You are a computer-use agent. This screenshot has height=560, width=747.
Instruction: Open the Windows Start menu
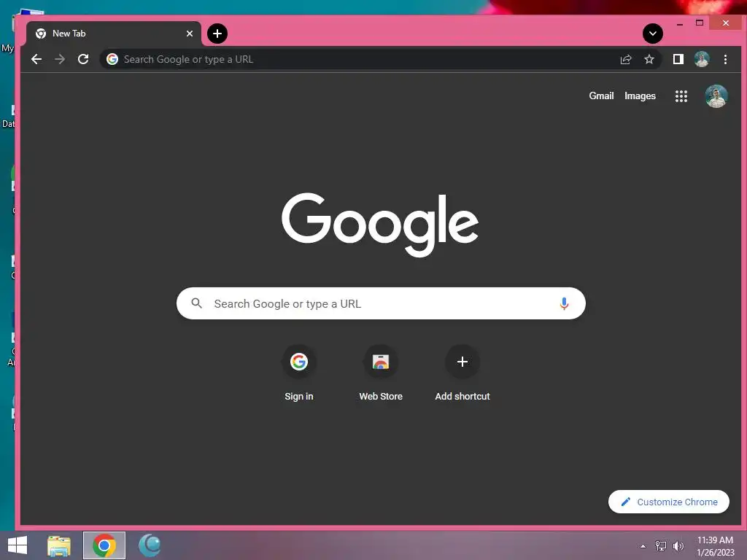(x=18, y=545)
